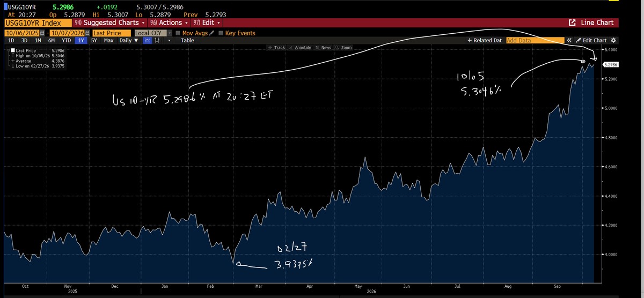Open the Edit dropdown menu

(x=206, y=23)
